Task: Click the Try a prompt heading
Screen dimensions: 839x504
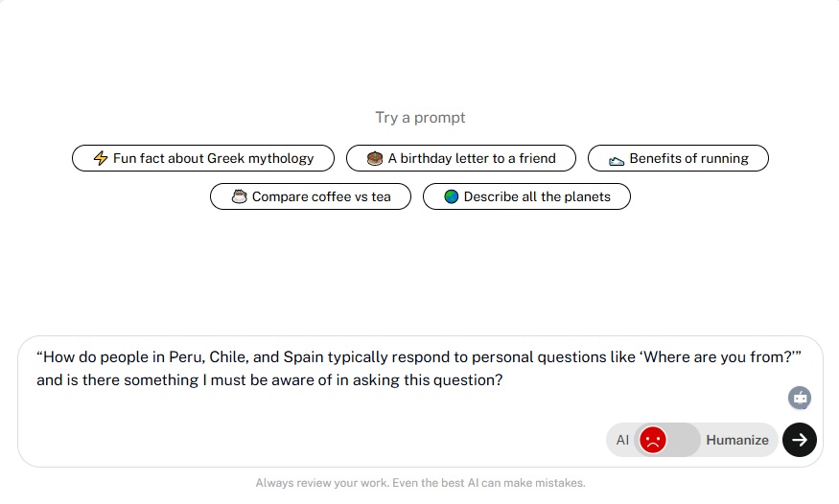Action: (420, 118)
